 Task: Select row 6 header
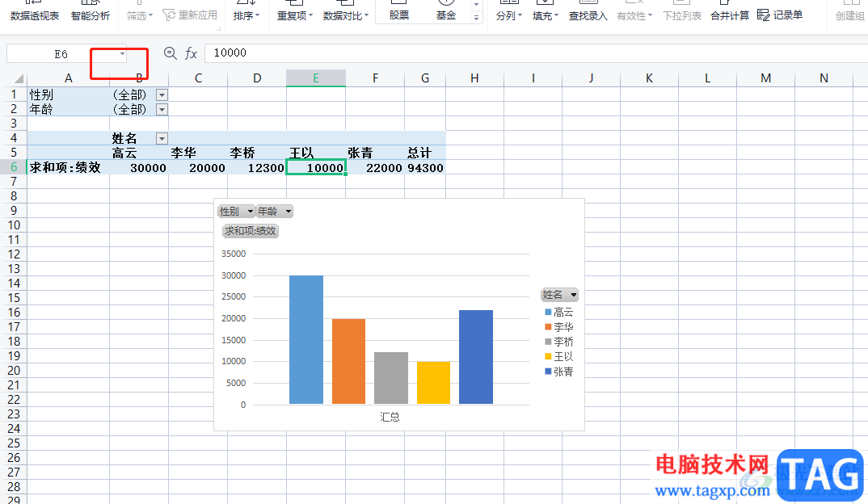click(x=13, y=167)
